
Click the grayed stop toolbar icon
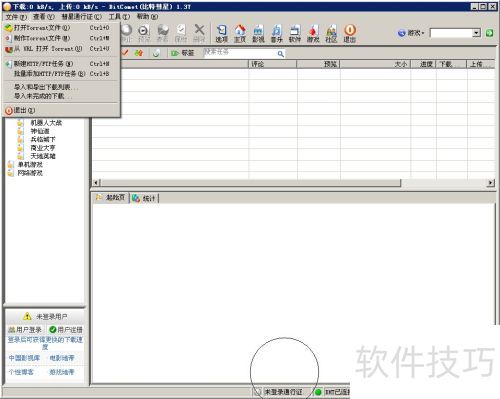127,33
